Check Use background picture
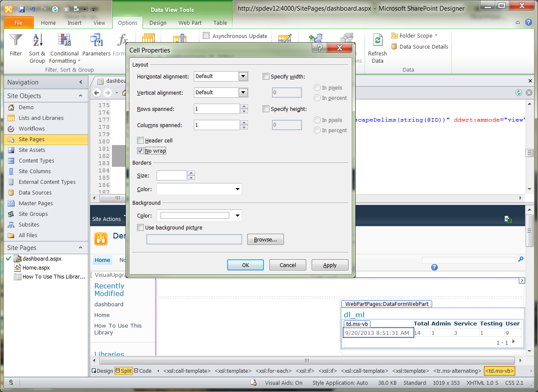Image resolution: width=538 pixels, height=392 pixels. (140, 228)
